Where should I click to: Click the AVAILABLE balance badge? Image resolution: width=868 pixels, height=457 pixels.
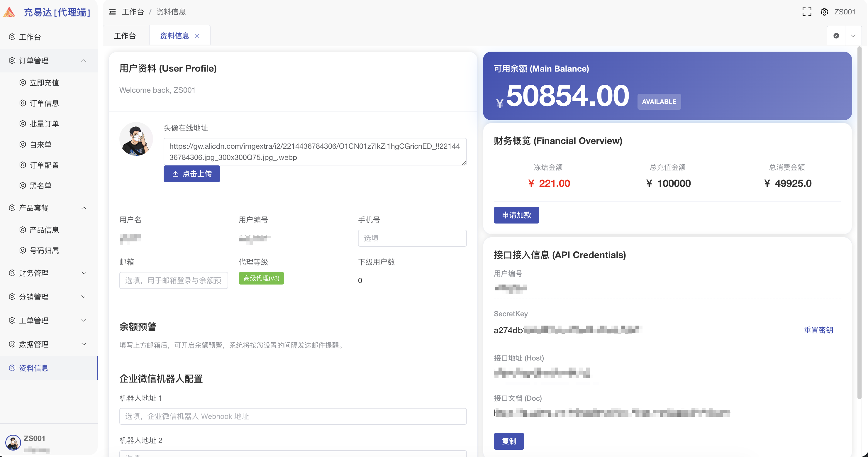pos(659,102)
